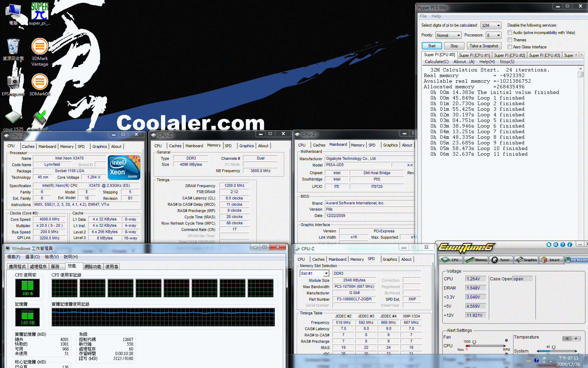Open Memory tab in CPU-Z SPD window

[357, 259]
